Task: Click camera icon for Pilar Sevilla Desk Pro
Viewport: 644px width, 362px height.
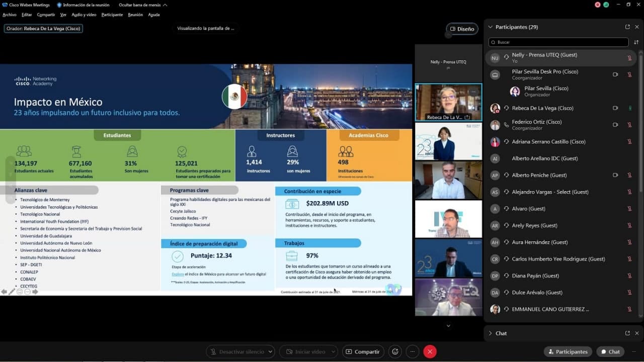Action: (615, 74)
